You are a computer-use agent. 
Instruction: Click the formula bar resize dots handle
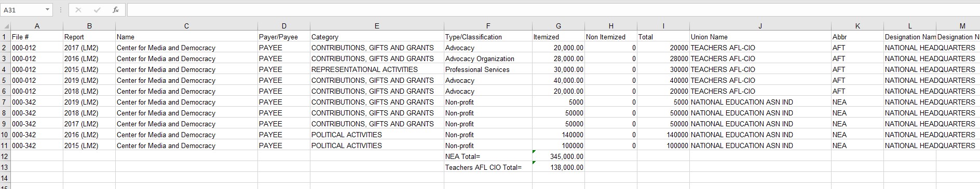pyautogui.click(x=61, y=10)
